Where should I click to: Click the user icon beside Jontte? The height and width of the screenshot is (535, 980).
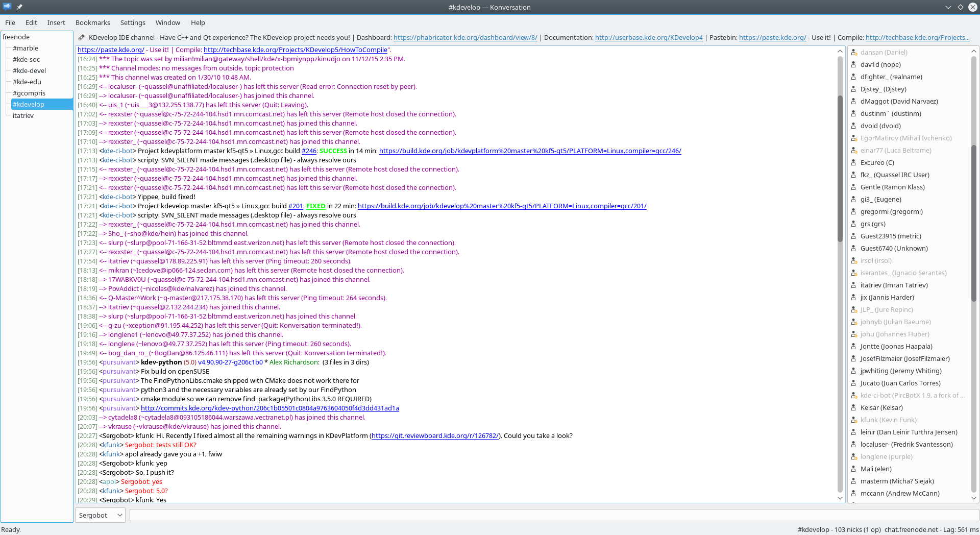(x=854, y=347)
